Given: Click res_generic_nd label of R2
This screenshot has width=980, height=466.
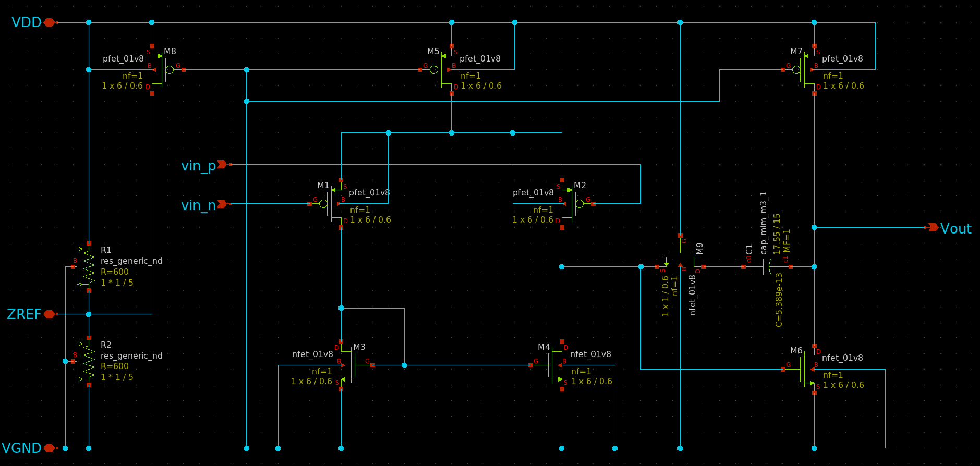Looking at the screenshot, I should [131, 356].
